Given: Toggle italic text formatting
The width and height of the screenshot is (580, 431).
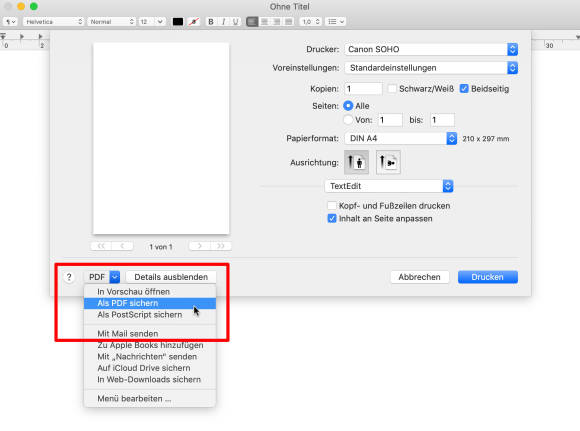Looking at the screenshot, I should (x=223, y=21).
